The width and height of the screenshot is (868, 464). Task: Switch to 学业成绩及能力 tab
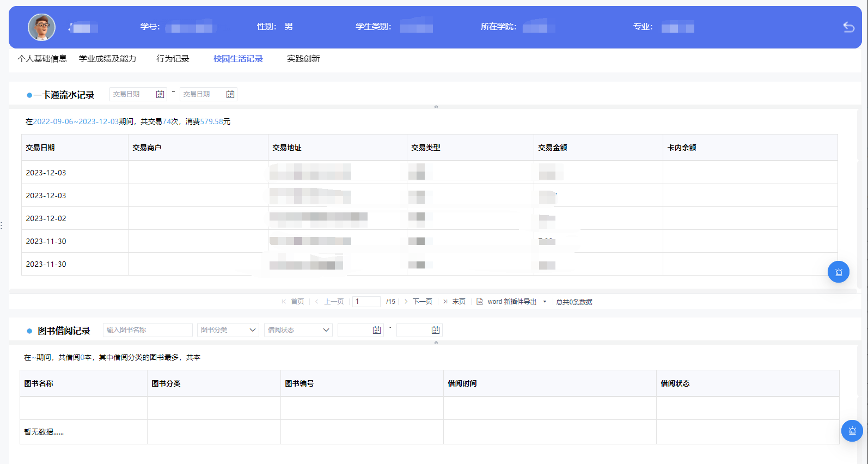point(107,59)
